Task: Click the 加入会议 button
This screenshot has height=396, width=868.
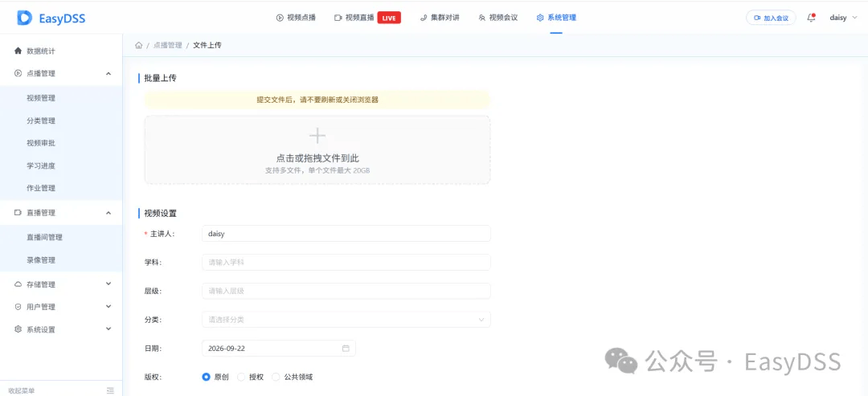Action: [x=771, y=18]
